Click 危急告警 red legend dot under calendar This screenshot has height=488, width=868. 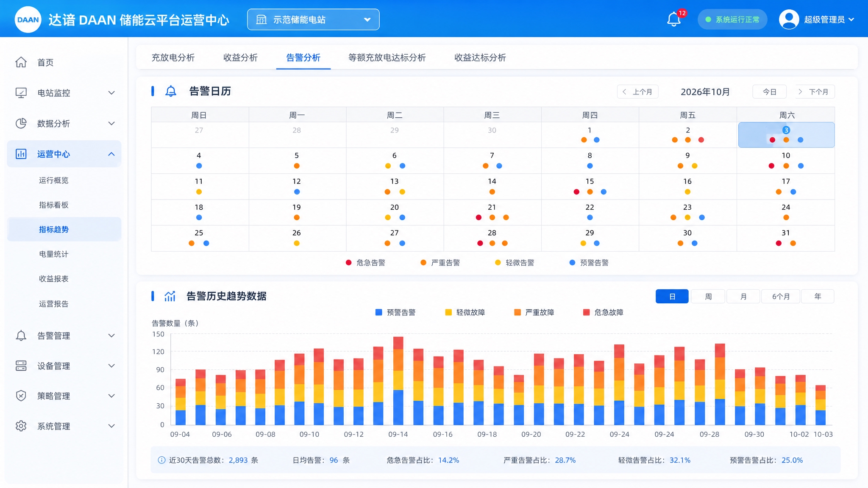point(348,263)
